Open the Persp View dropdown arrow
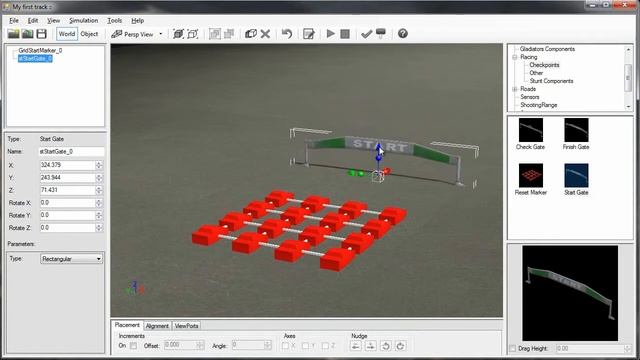This screenshot has width=640, height=360. click(161, 34)
